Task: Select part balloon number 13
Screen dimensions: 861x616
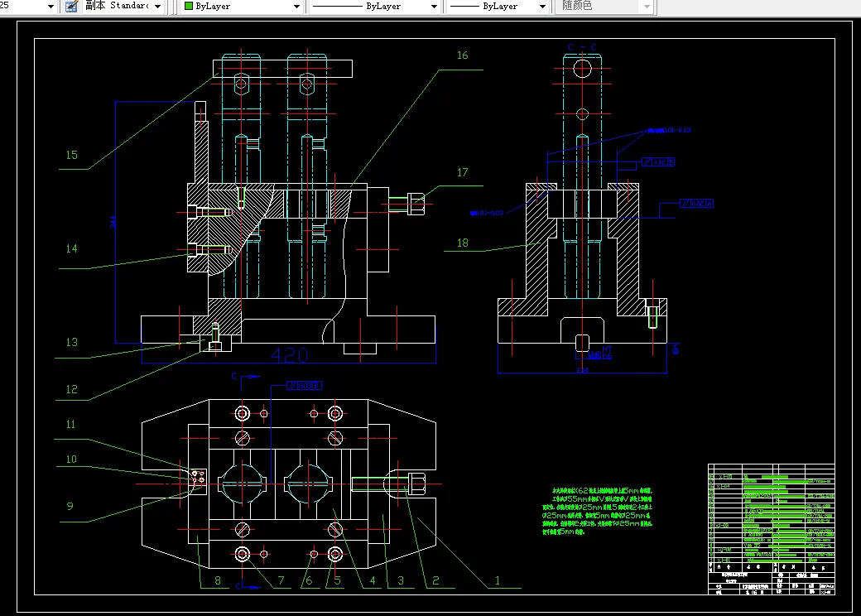Action: coord(72,342)
